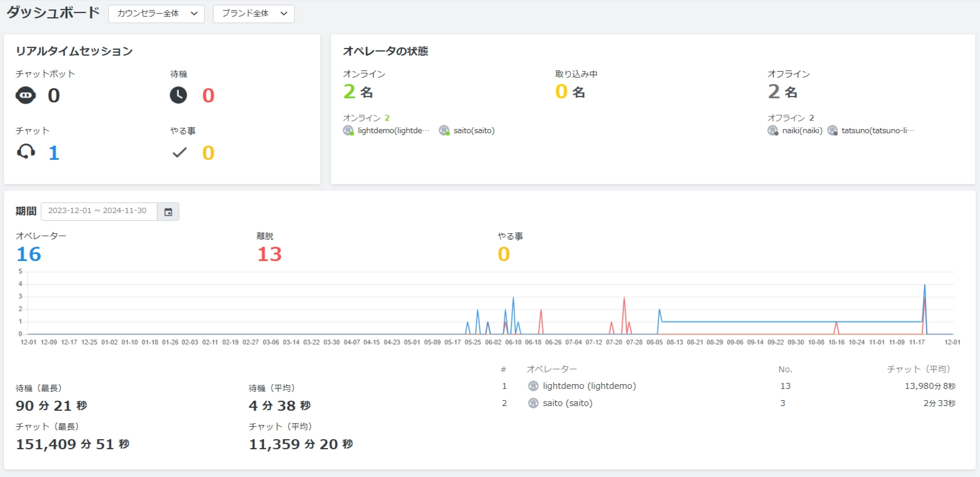Click saito avatar in operator table
The width and height of the screenshot is (980, 477).
coord(533,403)
